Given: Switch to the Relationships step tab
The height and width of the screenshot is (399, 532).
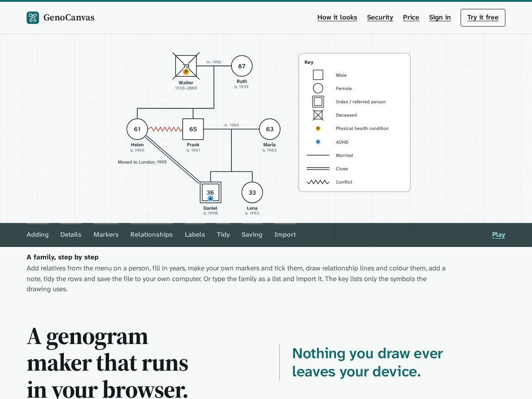Looking at the screenshot, I should coord(152,235).
